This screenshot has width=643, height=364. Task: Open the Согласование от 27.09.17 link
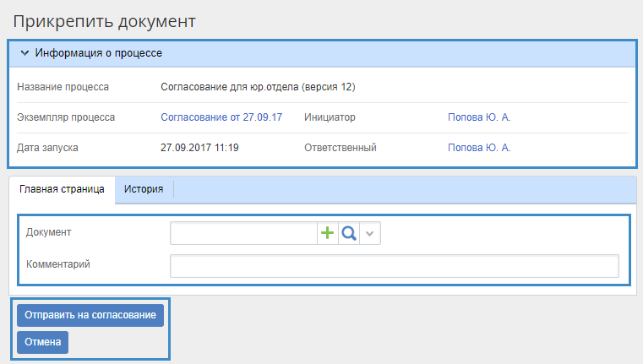[221, 117]
